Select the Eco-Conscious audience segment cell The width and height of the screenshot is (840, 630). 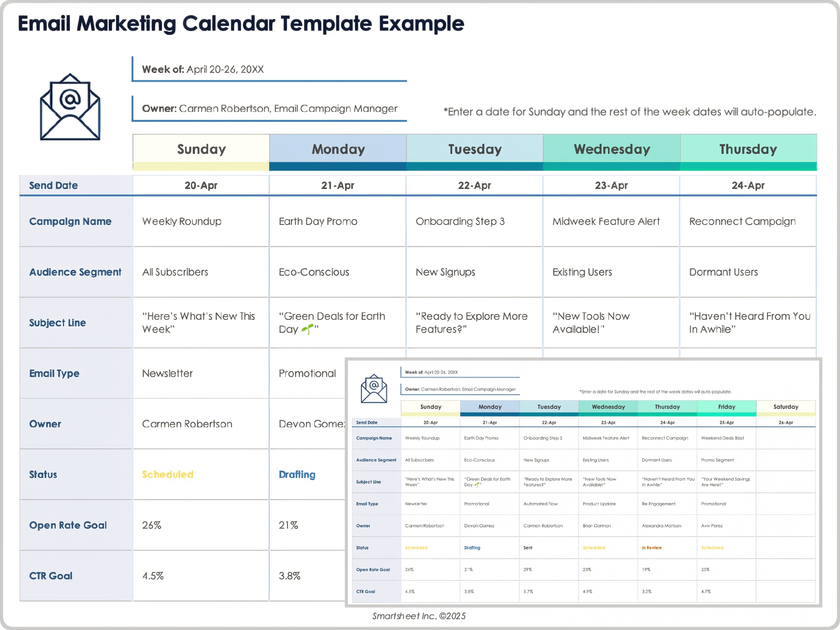[x=314, y=272]
